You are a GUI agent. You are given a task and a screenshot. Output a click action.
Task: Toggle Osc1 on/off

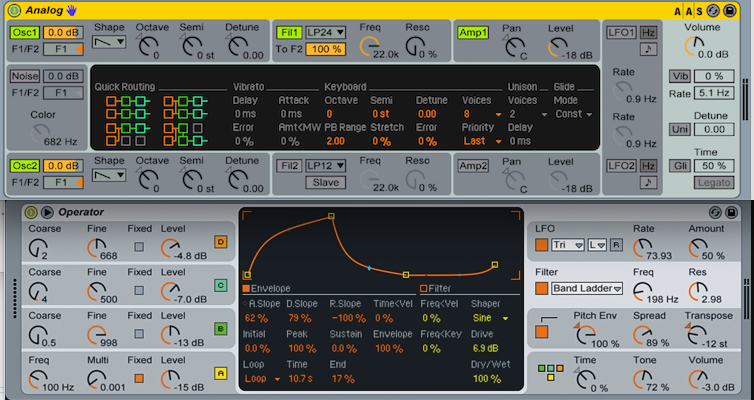(25, 32)
